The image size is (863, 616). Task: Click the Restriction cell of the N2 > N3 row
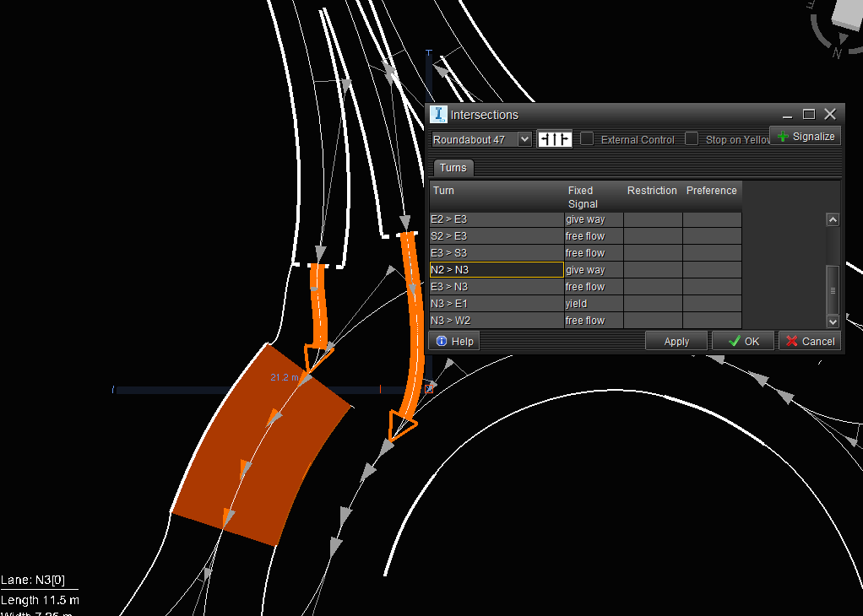coord(651,269)
